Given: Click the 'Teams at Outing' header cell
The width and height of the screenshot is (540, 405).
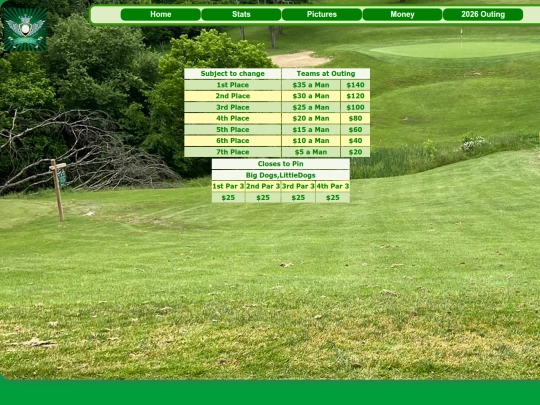Looking at the screenshot, I should [x=326, y=74].
